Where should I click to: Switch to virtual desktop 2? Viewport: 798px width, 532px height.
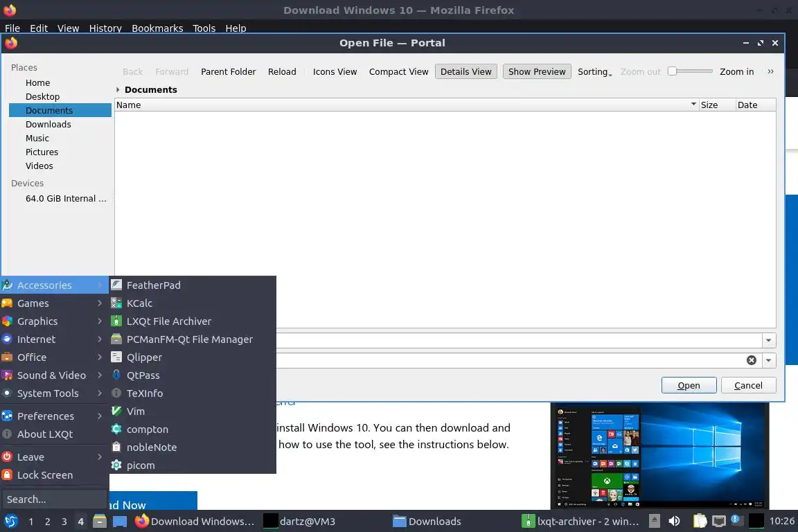(x=48, y=522)
